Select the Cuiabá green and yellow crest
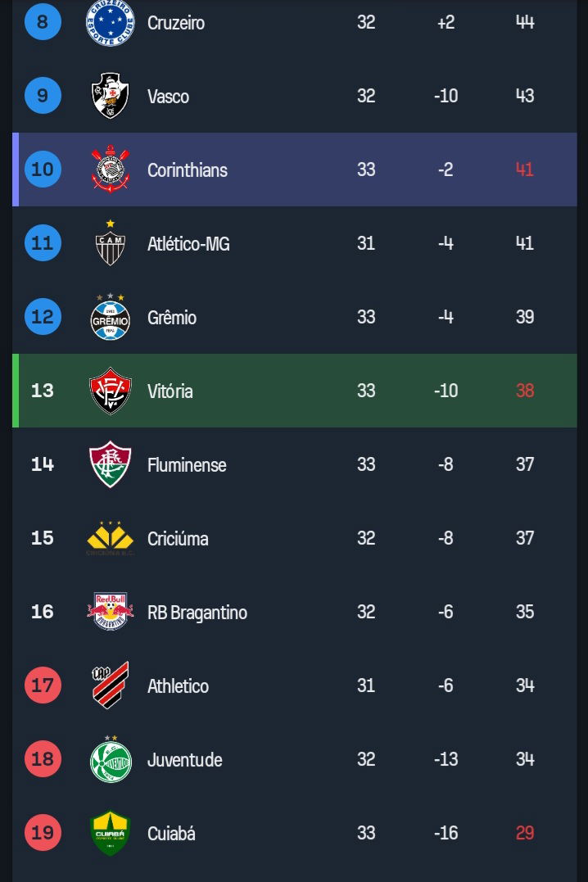Screen dimensions: 588x882 tap(111, 833)
